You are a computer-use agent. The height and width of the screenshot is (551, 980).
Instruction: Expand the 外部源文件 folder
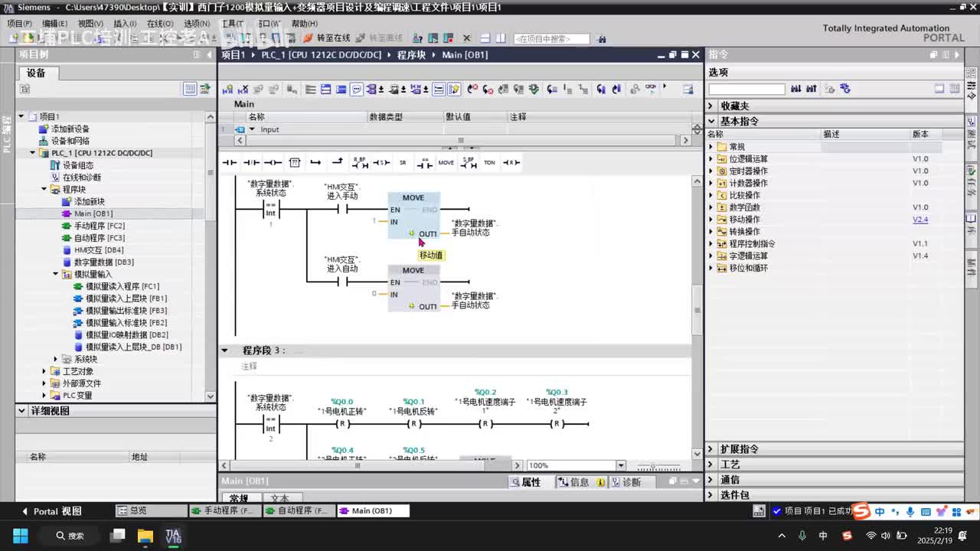pos(44,383)
